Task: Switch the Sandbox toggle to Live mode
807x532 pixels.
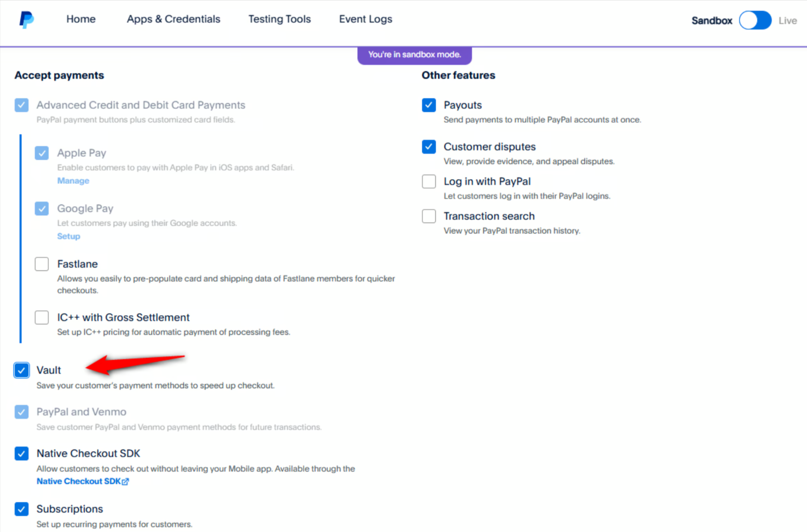Action: click(x=754, y=20)
